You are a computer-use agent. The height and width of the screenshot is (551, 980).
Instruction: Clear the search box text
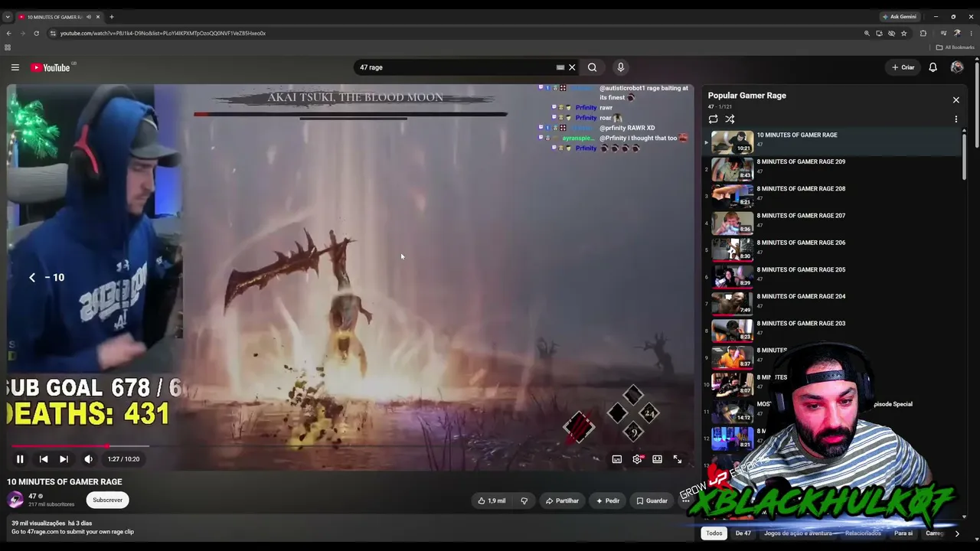tap(572, 67)
